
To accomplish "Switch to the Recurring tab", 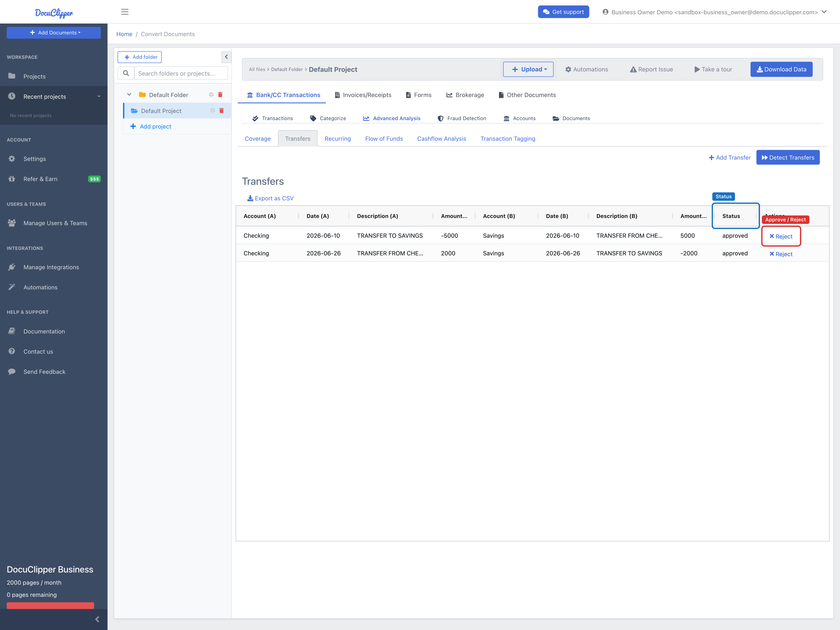I will click(338, 139).
